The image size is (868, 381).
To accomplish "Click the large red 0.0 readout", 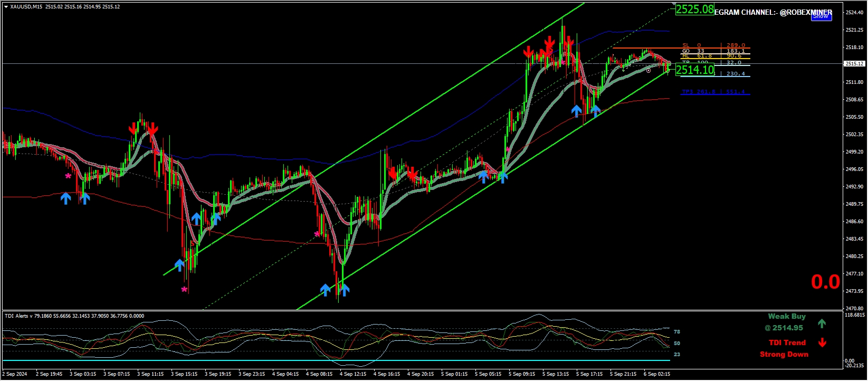I will [825, 282].
